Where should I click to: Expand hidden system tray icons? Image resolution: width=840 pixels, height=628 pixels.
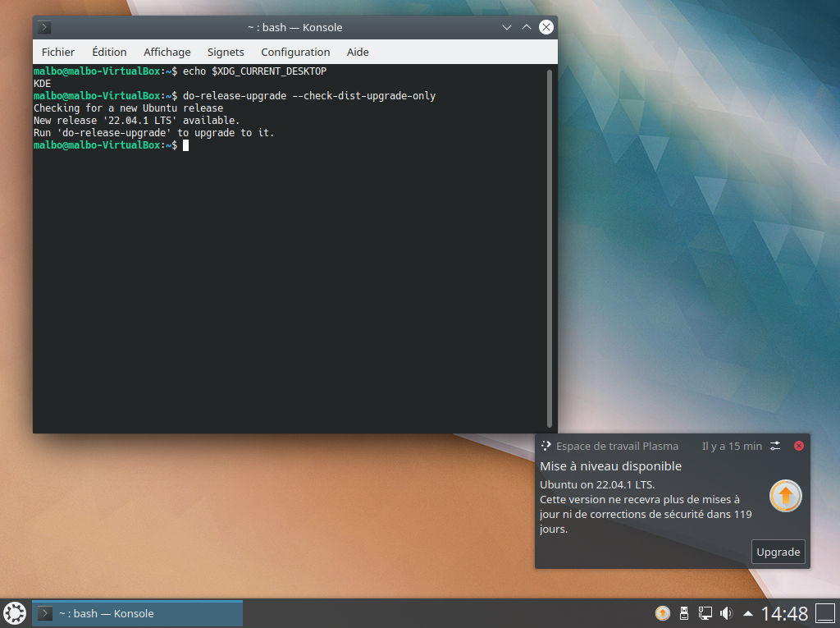(748, 613)
